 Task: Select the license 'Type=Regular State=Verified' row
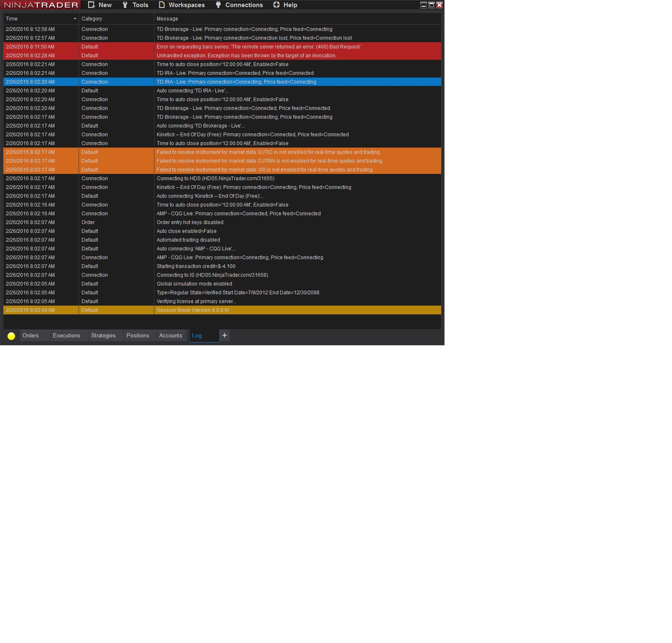click(222, 293)
